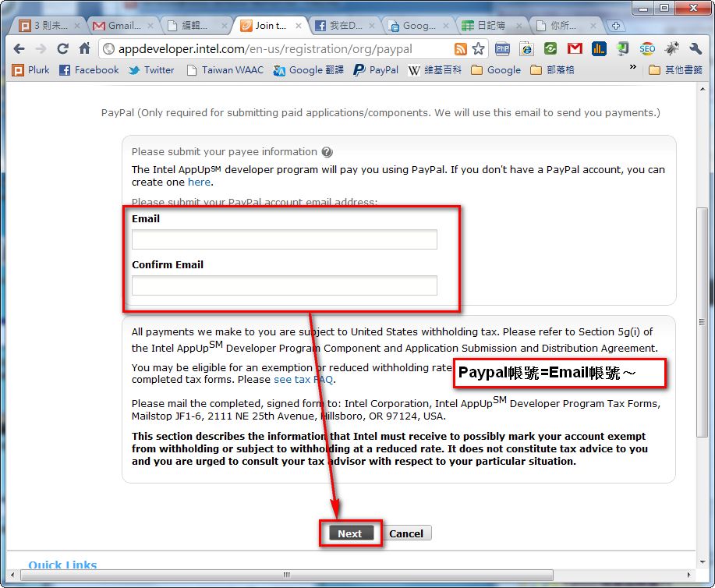715x588 pixels.
Task: Switch to the 編輯 tab
Action: 194,26
